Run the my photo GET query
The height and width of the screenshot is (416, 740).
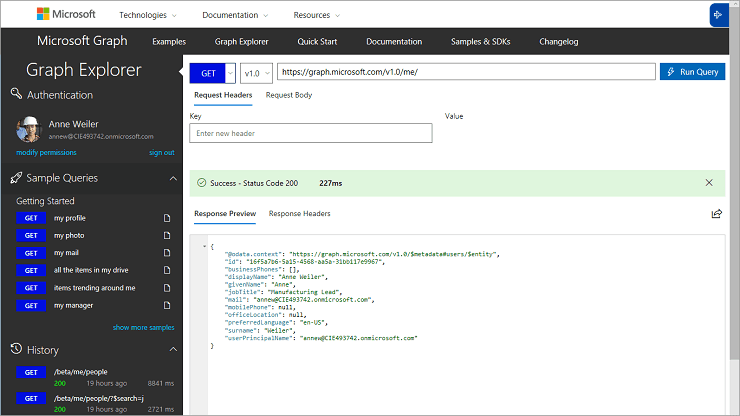(x=31, y=235)
